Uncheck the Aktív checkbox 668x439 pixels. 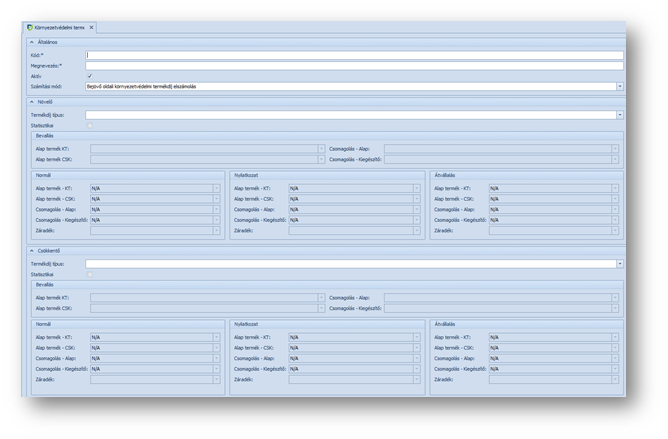[89, 76]
